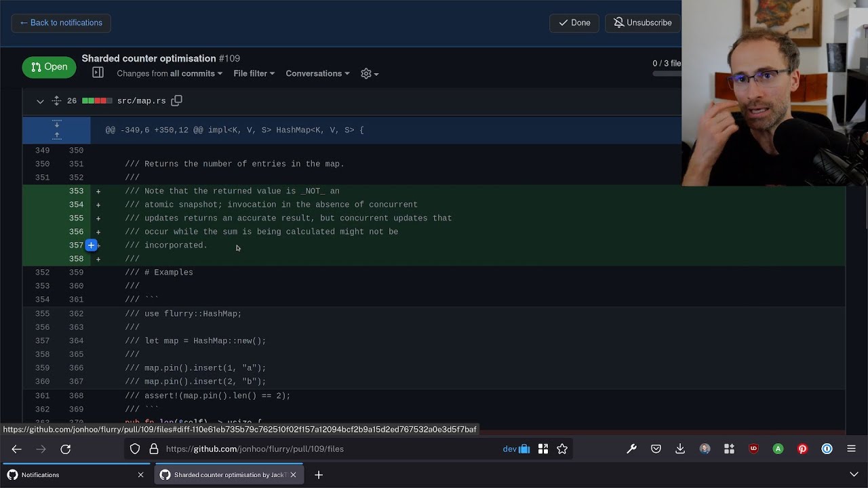
Task: Open the Firefox hamburger menu
Action: (x=851, y=449)
